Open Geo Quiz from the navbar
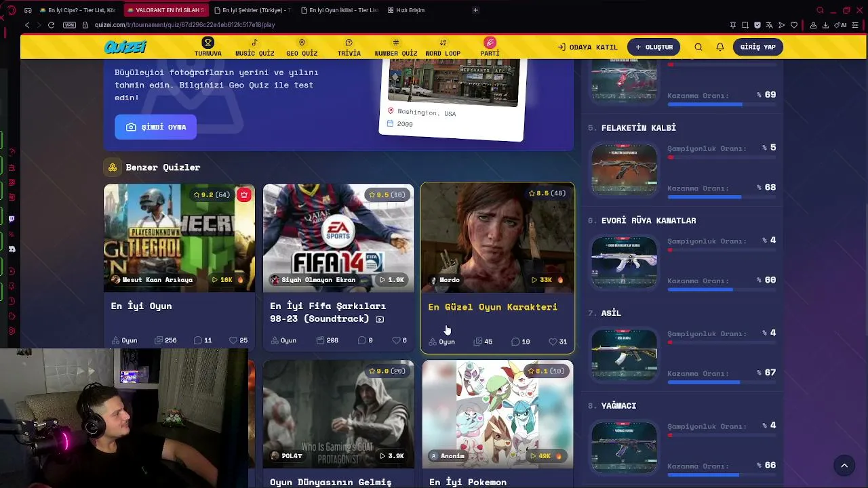 tap(302, 47)
